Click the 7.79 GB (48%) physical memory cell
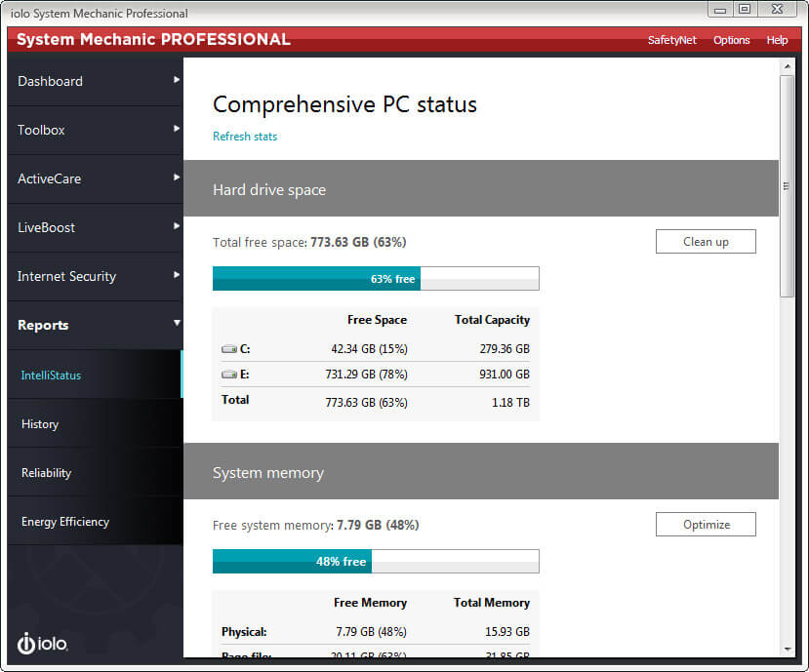 (372, 632)
